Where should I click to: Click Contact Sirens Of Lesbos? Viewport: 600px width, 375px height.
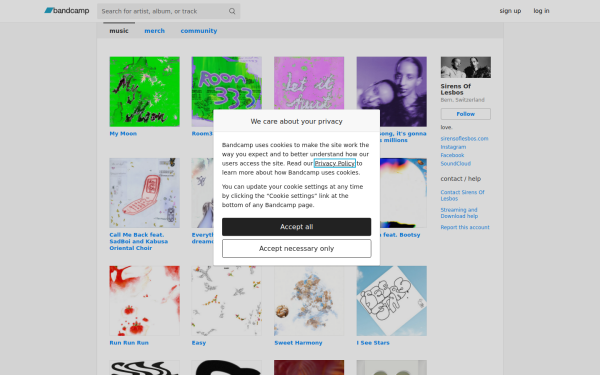[x=462, y=196]
